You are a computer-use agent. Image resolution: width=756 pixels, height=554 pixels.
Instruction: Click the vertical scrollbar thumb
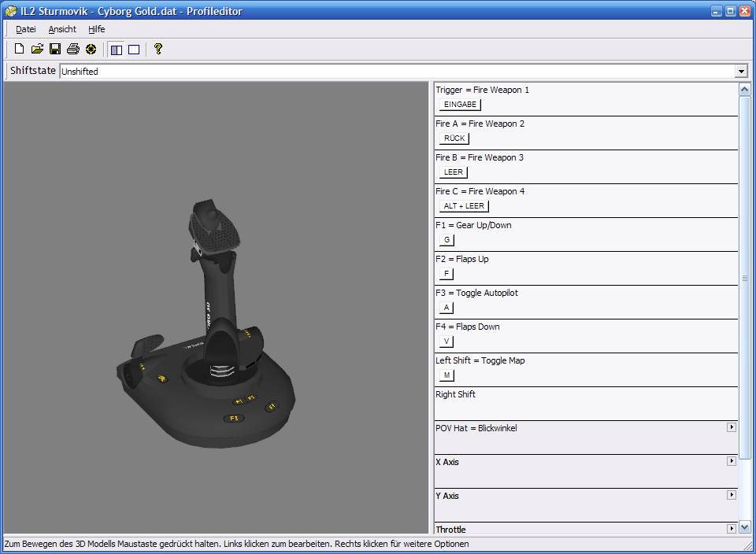point(744,278)
